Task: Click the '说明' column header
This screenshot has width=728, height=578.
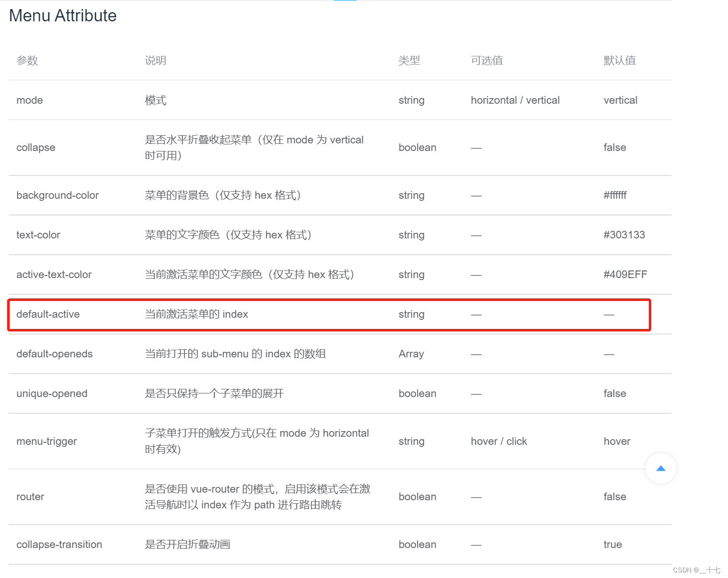Action: pyautogui.click(x=155, y=60)
